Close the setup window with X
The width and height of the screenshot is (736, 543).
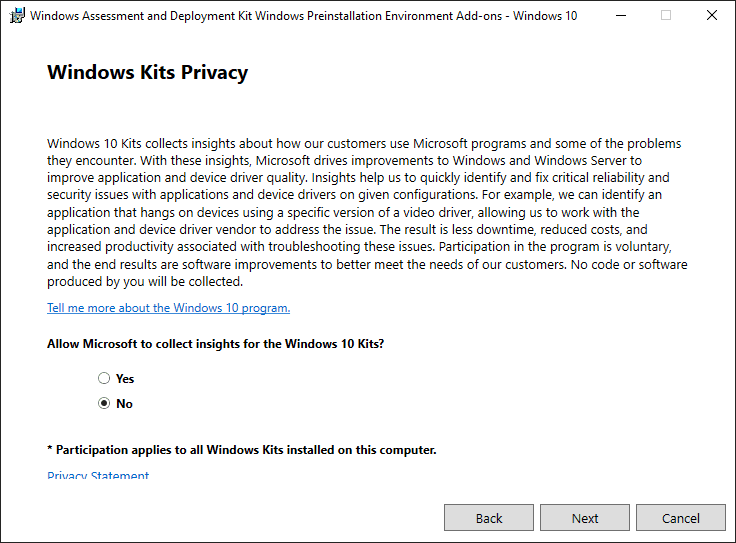pyautogui.click(x=711, y=15)
